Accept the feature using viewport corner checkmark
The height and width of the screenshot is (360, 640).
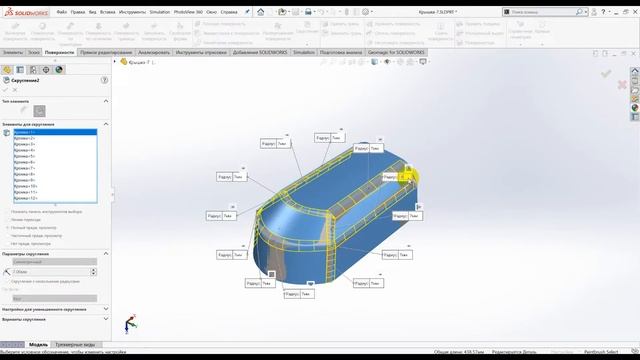pyautogui.click(x=606, y=73)
